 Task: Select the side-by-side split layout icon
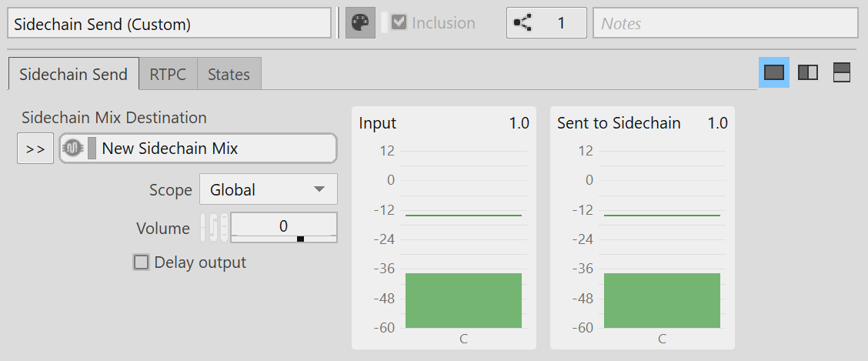[x=808, y=73]
